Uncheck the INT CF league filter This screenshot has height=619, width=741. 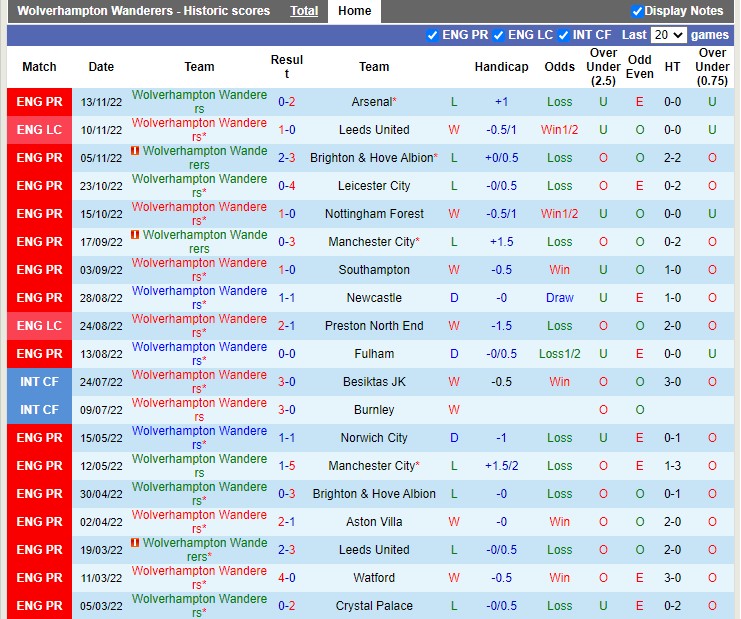563,35
